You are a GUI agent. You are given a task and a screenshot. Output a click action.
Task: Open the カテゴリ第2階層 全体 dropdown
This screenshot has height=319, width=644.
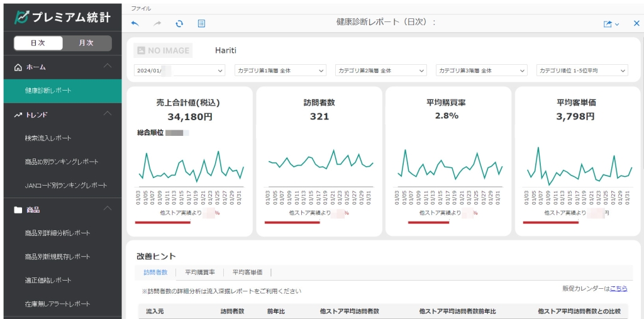click(x=380, y=70)
